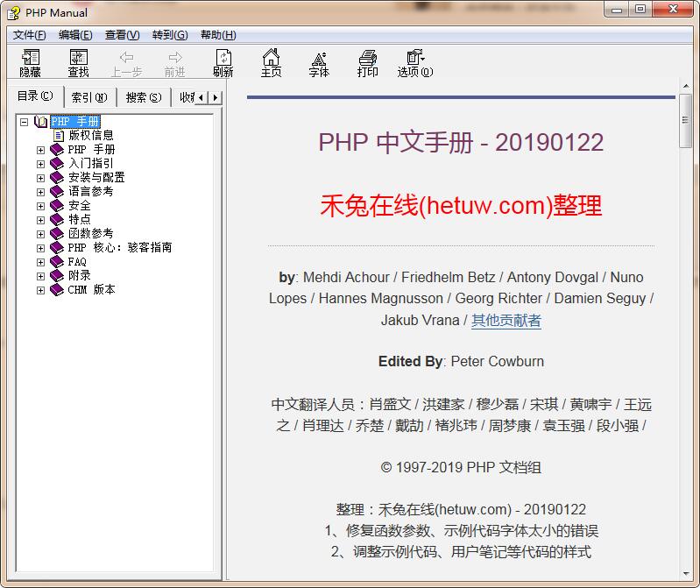
Task: Click the purple book icon for 入门指引
Action: 57,163
